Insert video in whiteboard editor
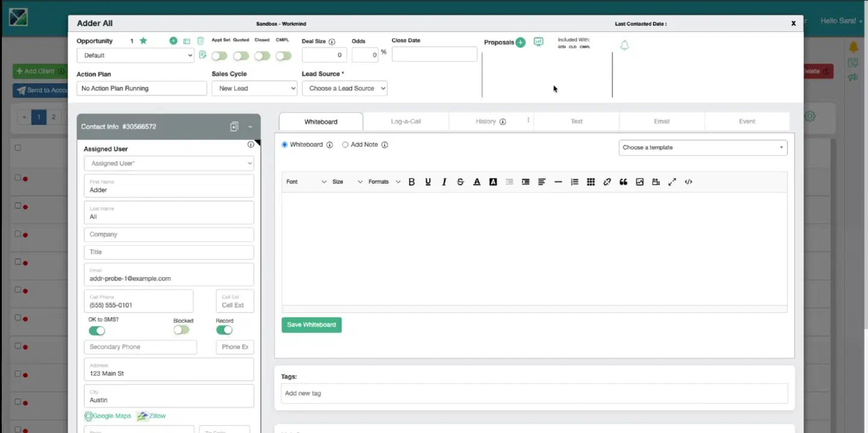The image size is (868, 433). pos(656,182)
